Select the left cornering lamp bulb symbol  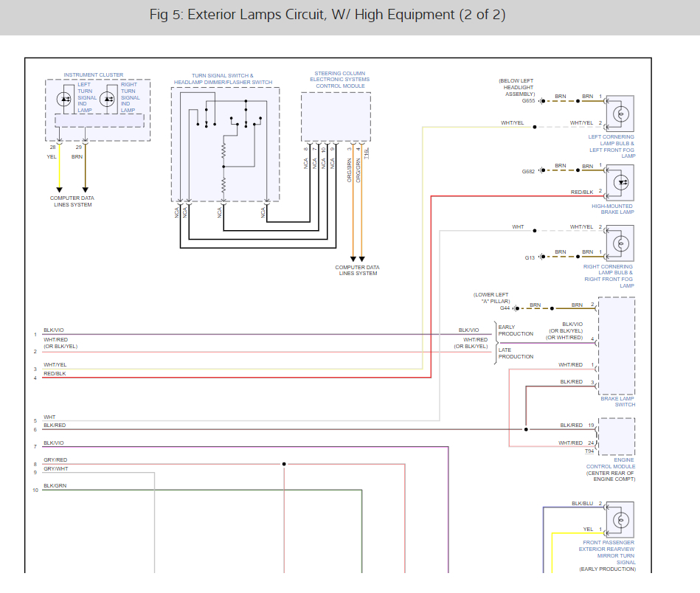(x=620, y=114)
